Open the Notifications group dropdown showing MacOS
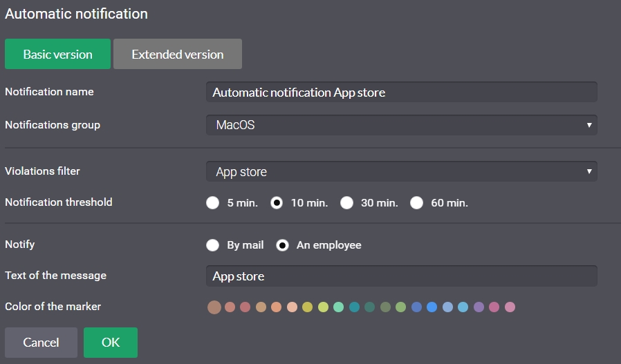621x364 pixels. (402, 125)
